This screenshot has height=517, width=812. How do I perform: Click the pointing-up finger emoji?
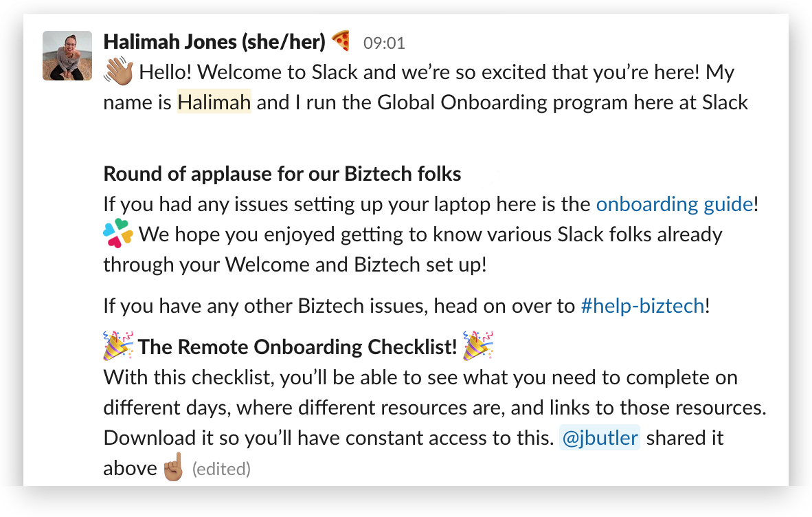coord(174,467)
